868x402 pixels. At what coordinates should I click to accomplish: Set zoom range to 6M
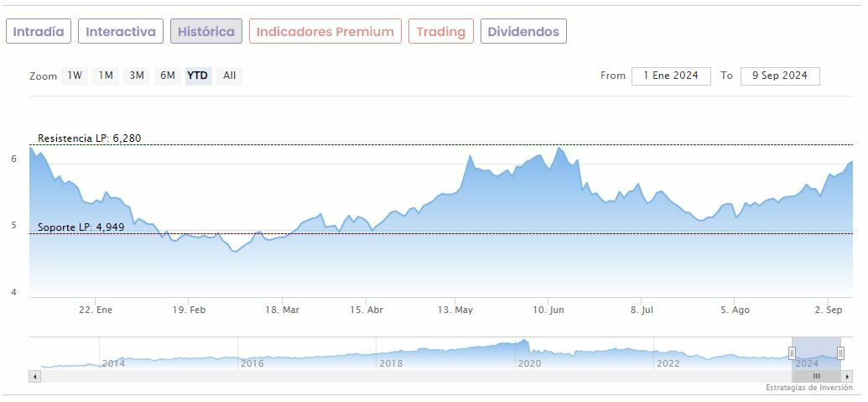(x=168, y=76)
